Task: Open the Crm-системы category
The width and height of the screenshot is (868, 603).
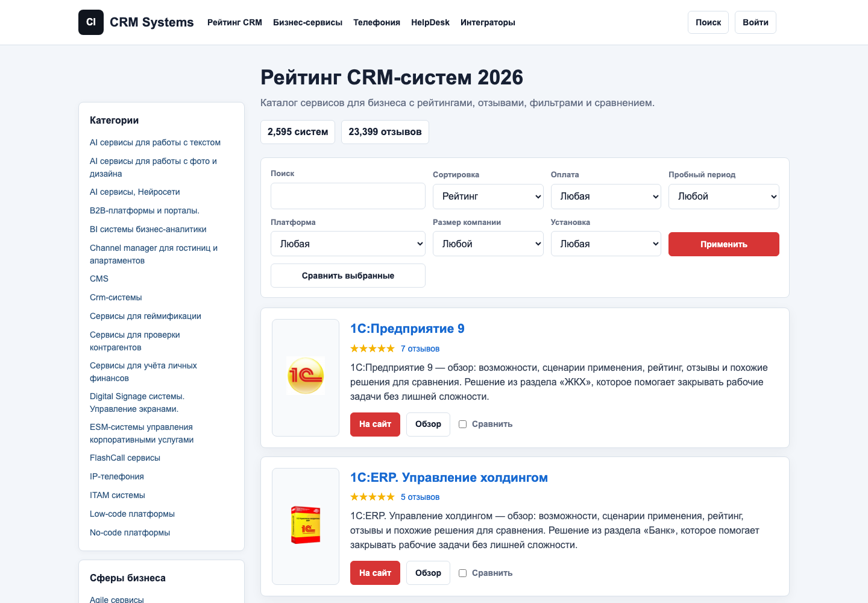Action: click(116, 297)
